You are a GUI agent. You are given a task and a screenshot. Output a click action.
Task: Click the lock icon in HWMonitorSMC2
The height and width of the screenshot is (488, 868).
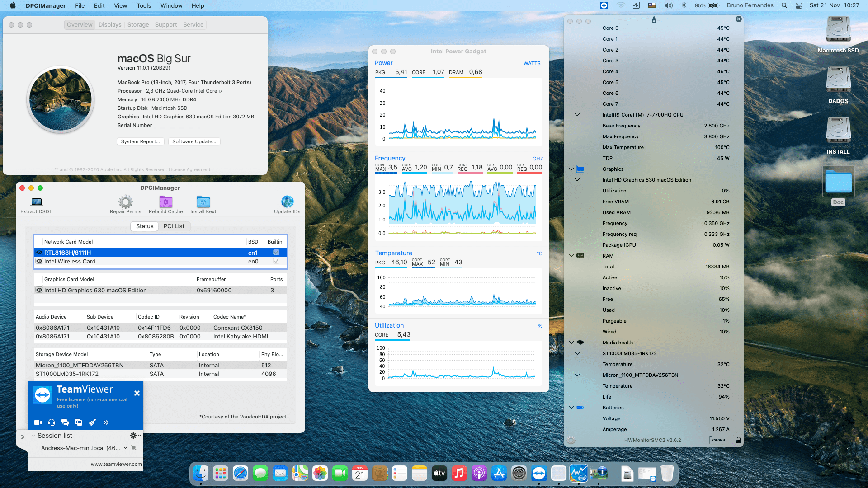[739, 440]
